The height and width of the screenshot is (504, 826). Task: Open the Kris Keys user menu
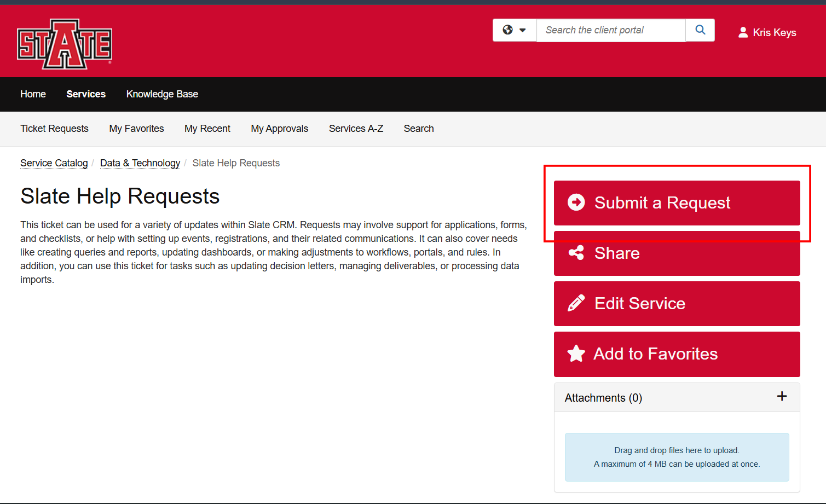point(767,32)
